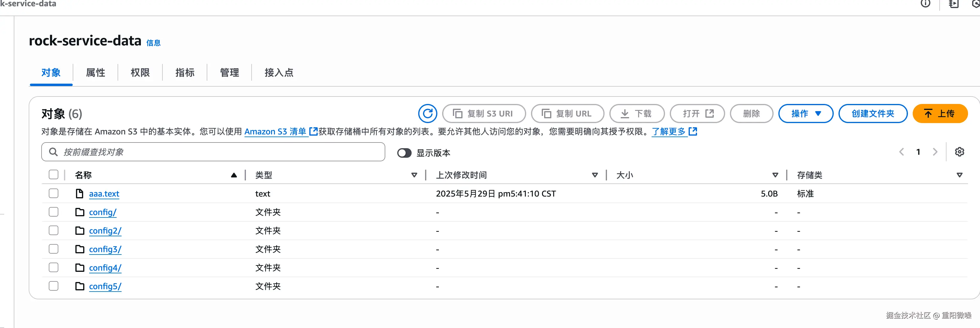The height and width of the screenshot is (328, 980).
Task: Open the config2/ folder link
Action: (105, 231)
